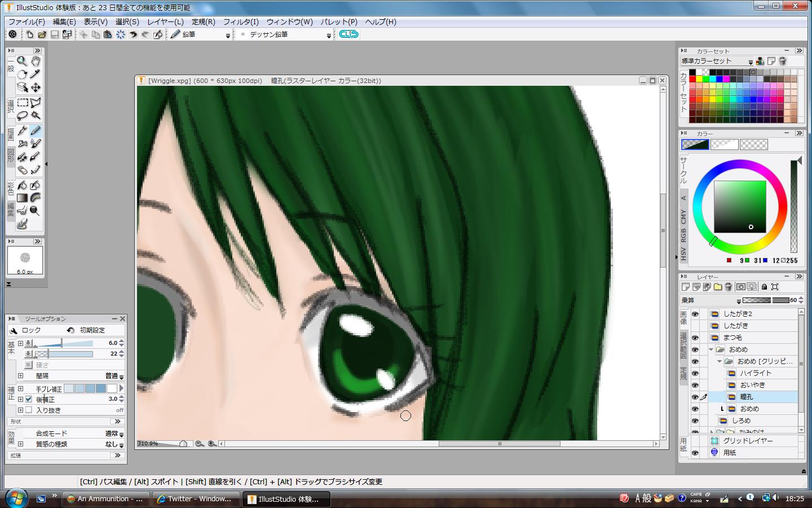812x508 pixels.
Task: Click the layer opacity slider
Action: [765, 301]
